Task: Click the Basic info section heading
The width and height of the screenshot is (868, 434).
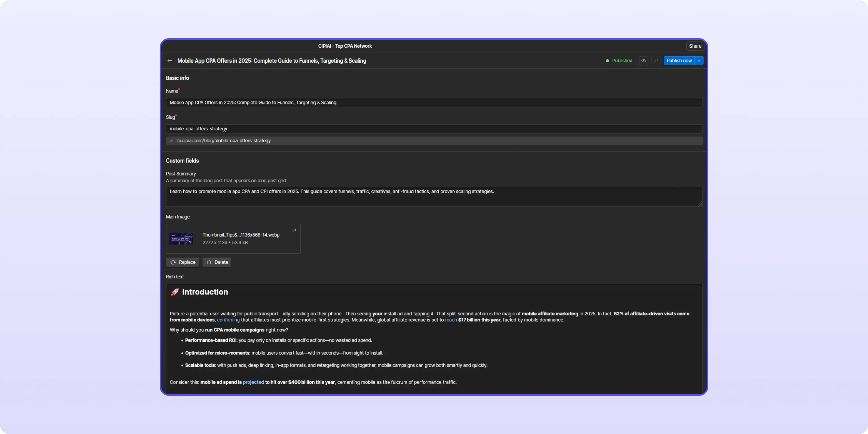Action: coord(178,78)
